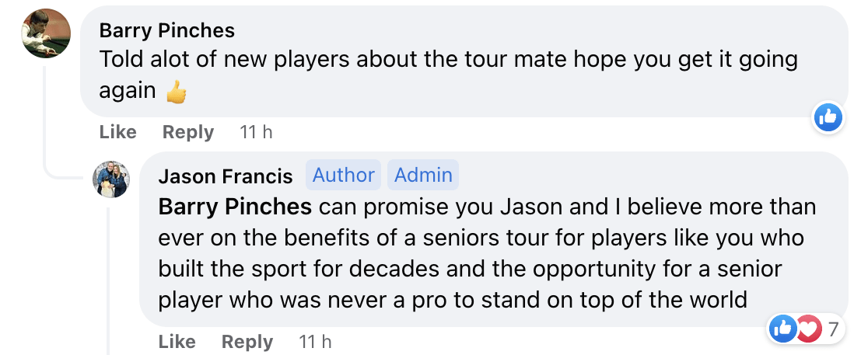Reply to Barry Pinches' comment
868x355 pixels.
187,133
